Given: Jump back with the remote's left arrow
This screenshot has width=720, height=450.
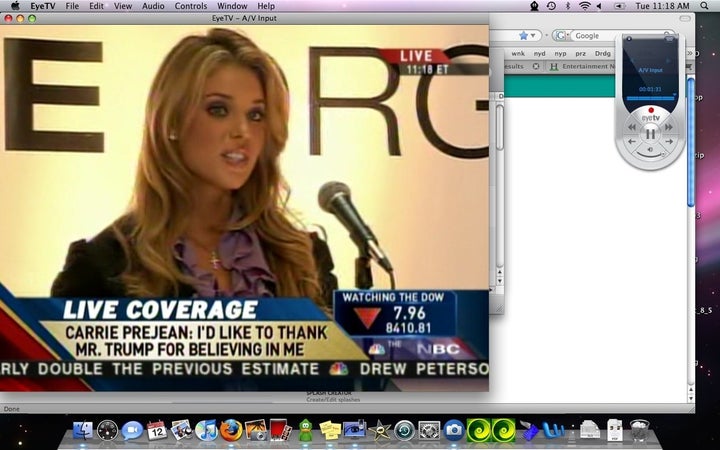Looking at the screenshot, I should coord(632,141).
